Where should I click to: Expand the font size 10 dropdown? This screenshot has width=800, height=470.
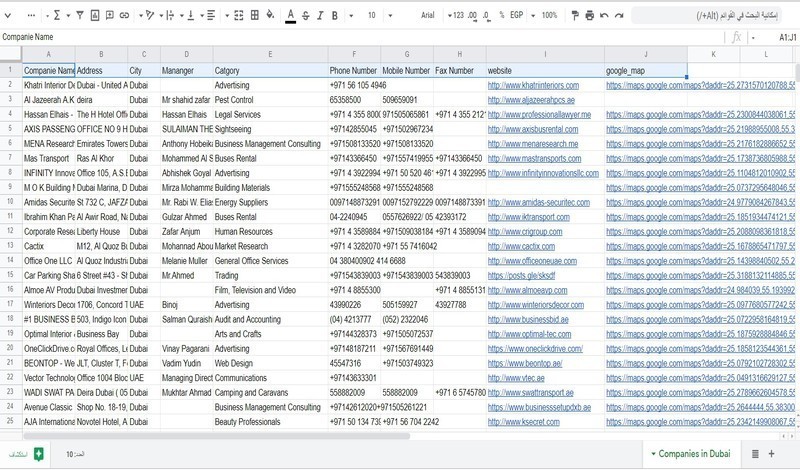[371, 15]
